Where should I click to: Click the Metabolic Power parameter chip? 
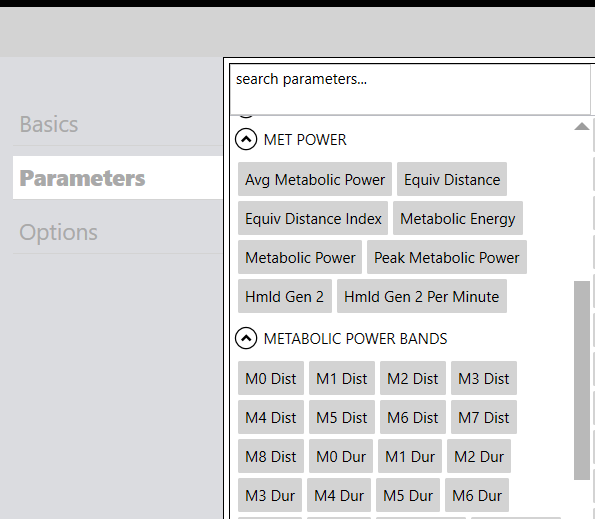pos(300,258)
